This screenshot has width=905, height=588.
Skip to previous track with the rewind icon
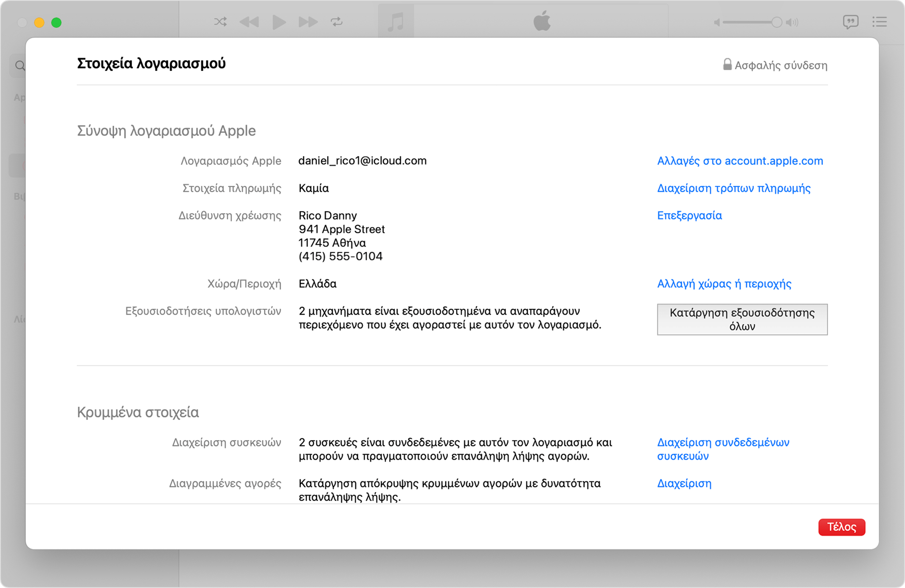tap(249, 22)
